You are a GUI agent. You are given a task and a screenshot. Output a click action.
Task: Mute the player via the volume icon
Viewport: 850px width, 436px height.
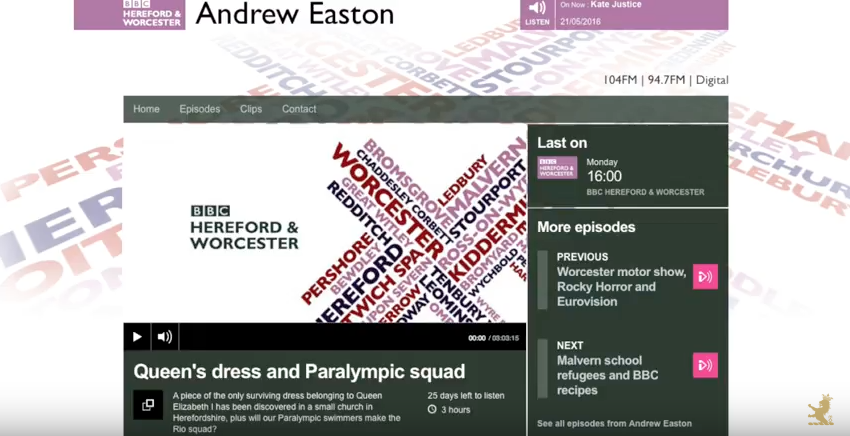click(165, 337)
